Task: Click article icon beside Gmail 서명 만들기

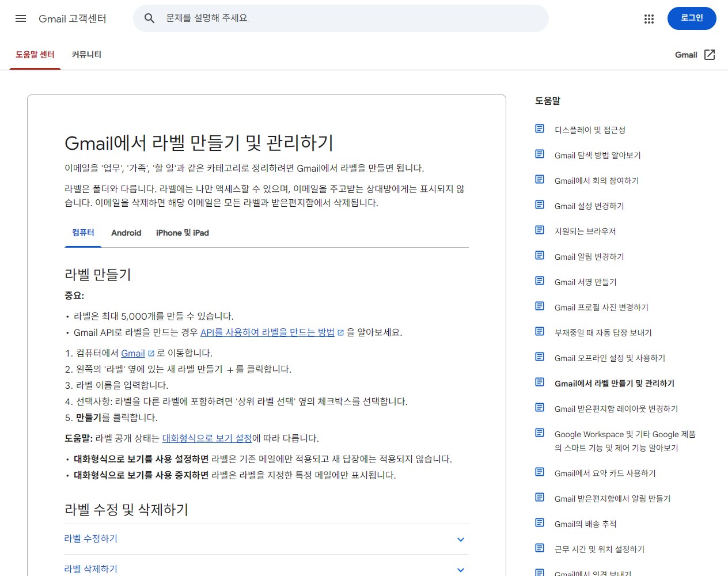Action: [540, 281]
